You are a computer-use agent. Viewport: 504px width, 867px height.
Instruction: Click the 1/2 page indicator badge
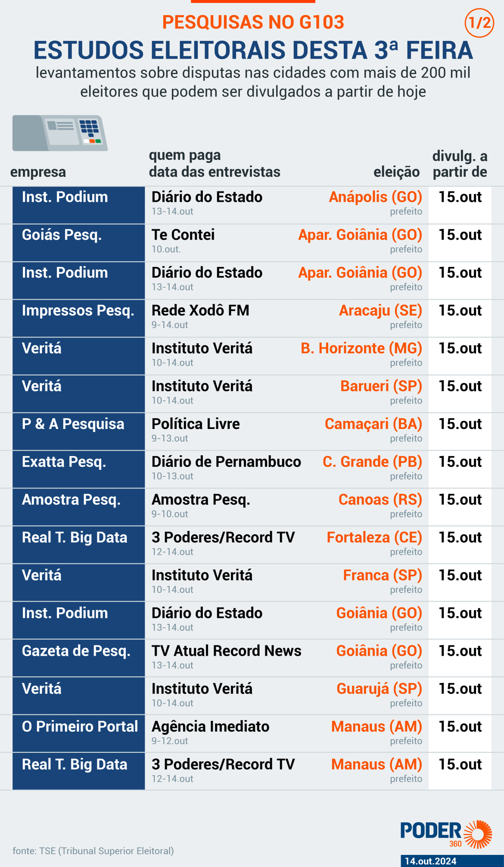(x=479, y=22)
